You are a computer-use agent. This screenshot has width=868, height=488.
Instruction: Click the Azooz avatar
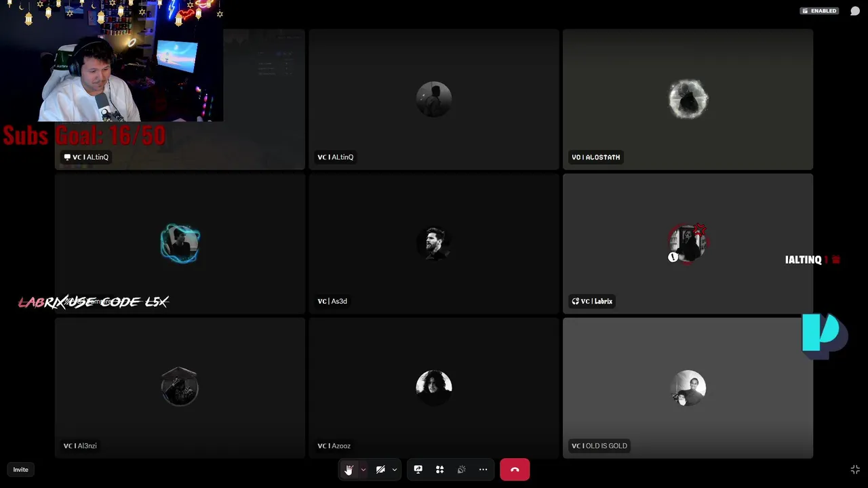click(x=434, y=388)
